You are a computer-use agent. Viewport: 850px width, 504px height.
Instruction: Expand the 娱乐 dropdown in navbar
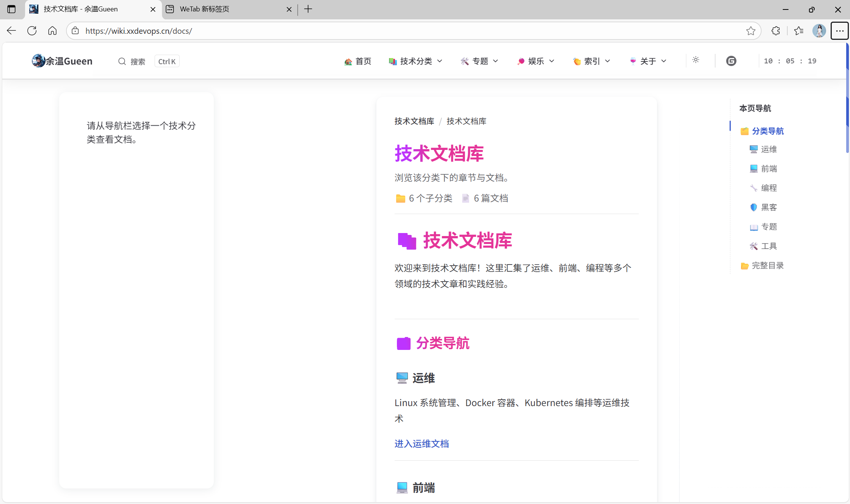(x=536, y=61)
